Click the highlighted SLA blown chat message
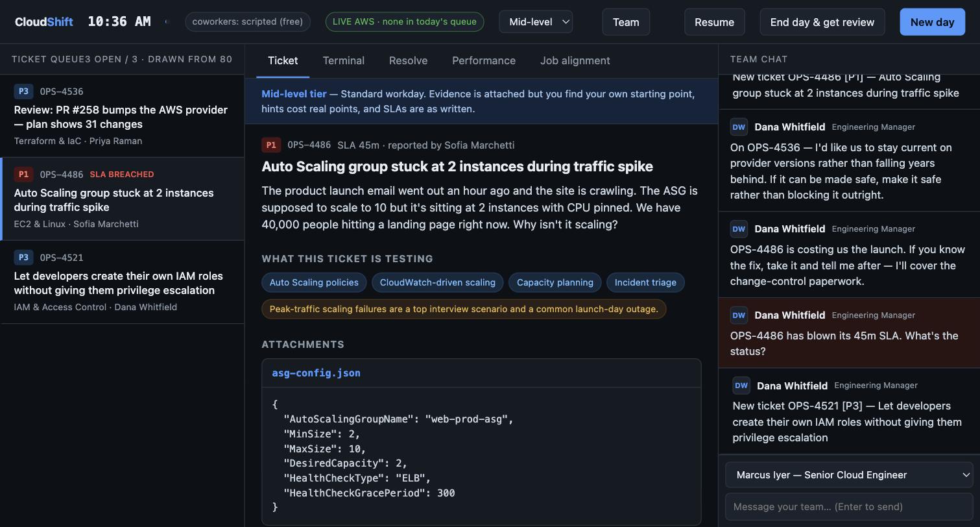Image resolution: width=980 pixels, height=527 pixels. coord(849,333)
